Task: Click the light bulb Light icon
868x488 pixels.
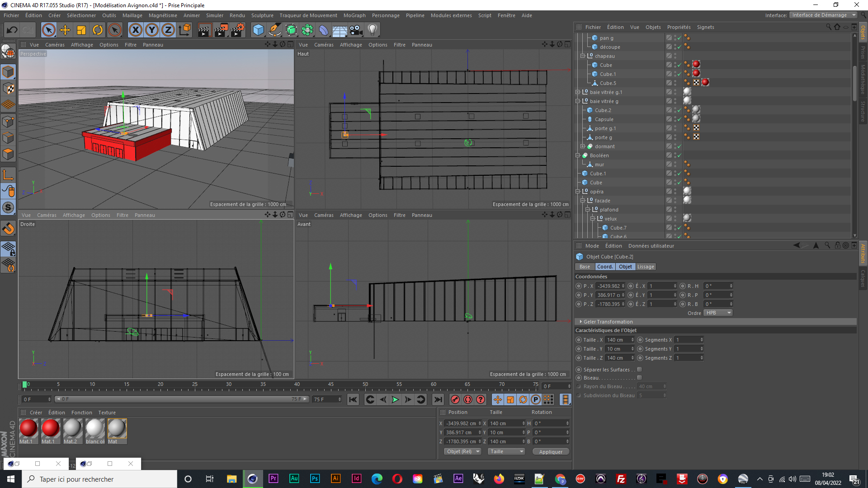Action: (x=372, y=30)
